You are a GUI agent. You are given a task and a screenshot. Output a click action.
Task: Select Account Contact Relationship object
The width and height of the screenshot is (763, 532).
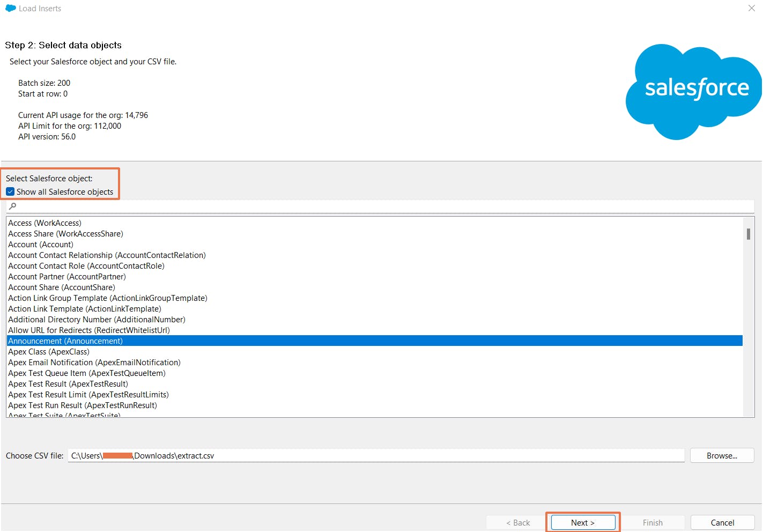[x=374, y=255]
